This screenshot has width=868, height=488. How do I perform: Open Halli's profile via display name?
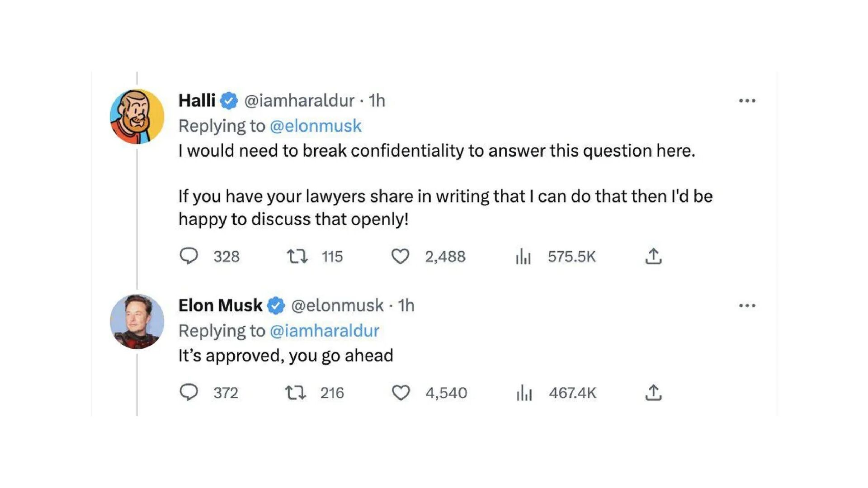(x=197, y=100)
